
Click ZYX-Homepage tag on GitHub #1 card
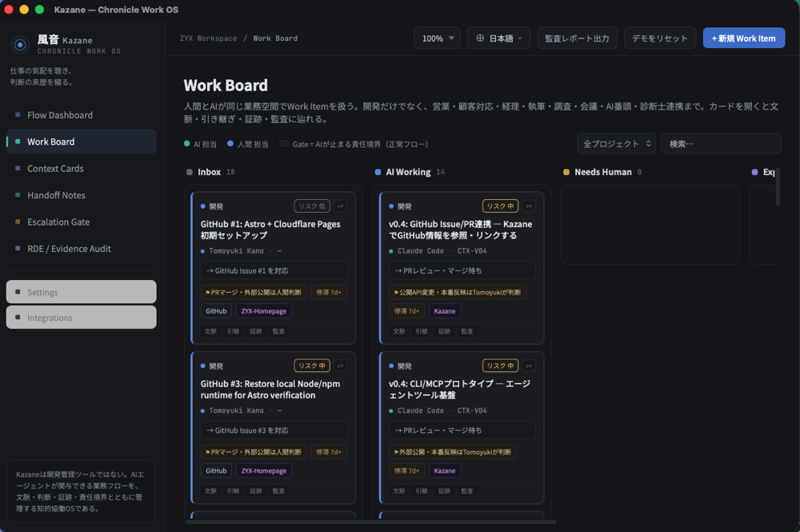[264, 310]
